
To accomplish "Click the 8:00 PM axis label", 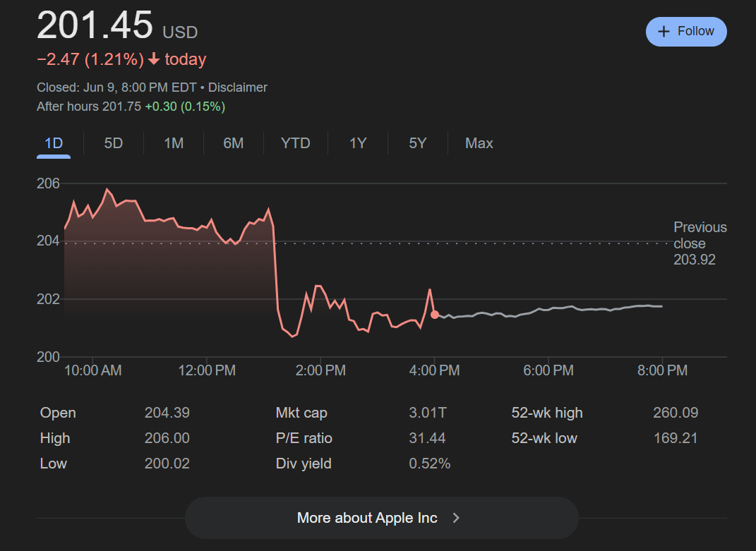I will pyautogui.click(x=662, y=370).
